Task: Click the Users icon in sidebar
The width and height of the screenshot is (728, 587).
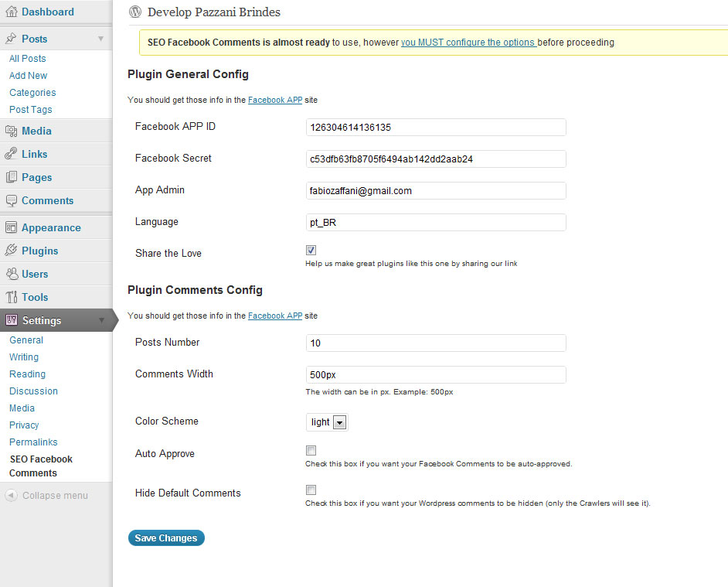Action: click(11, 274)
